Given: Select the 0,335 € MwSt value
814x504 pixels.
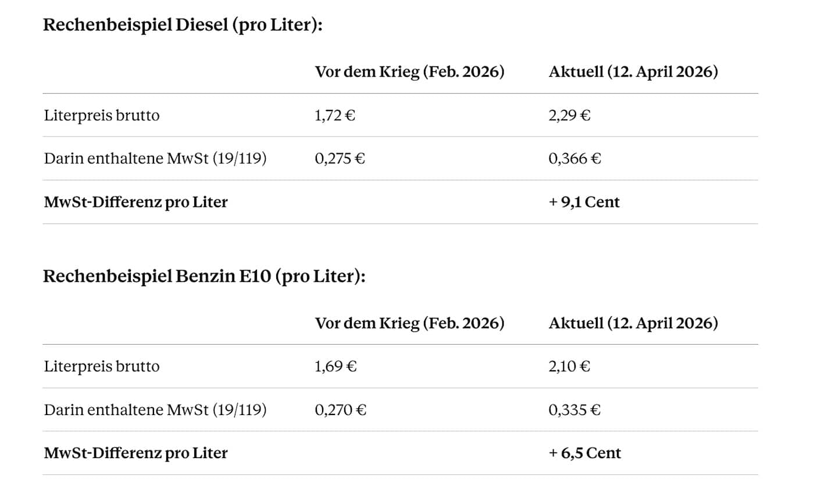Looking at the screenshot, I should tap(574, 410).
